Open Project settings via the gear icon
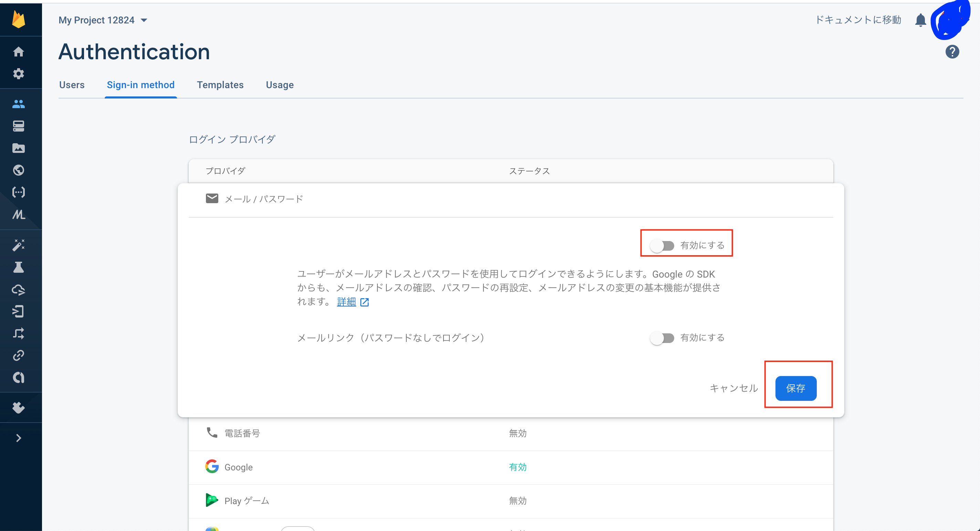Screen dimensions: 980x531 (18, 74)
